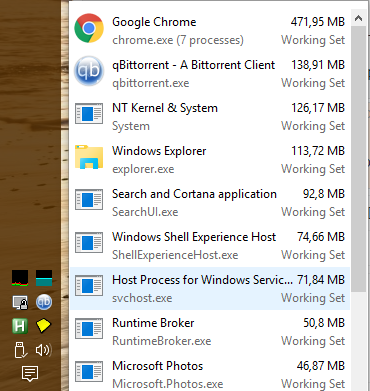The height and width of the screenshot is (391, 370).
Task: Select the Search and Cortana application name
Action: tap(194, 194)
